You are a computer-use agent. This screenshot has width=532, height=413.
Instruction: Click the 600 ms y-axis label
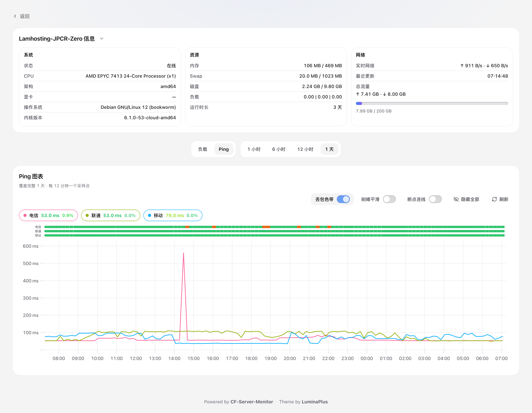31,246
